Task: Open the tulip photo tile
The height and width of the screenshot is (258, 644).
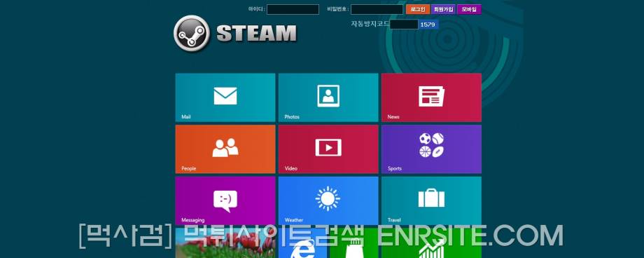Action: coord(225,243)
